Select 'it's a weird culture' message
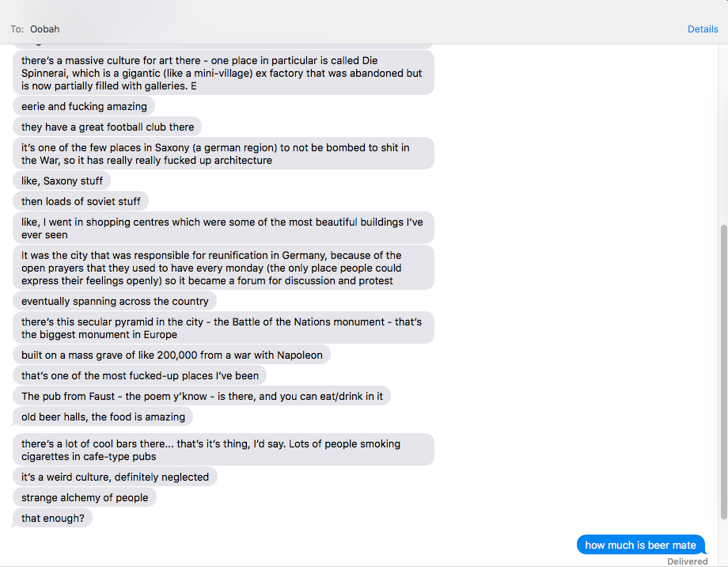This screenshot has width=728, height=567. [116, 477]
